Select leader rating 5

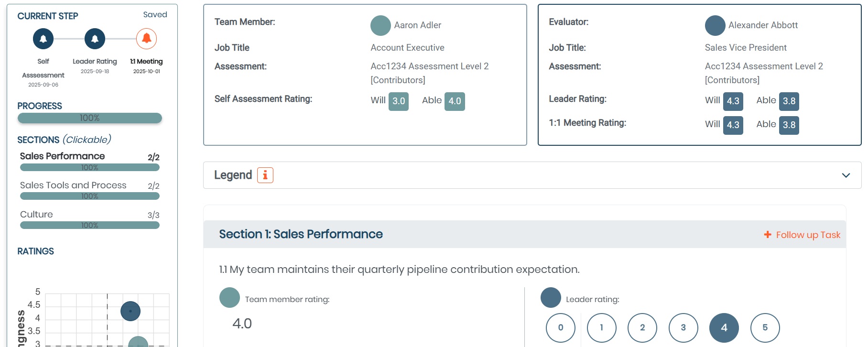click(x=765, y=328)
